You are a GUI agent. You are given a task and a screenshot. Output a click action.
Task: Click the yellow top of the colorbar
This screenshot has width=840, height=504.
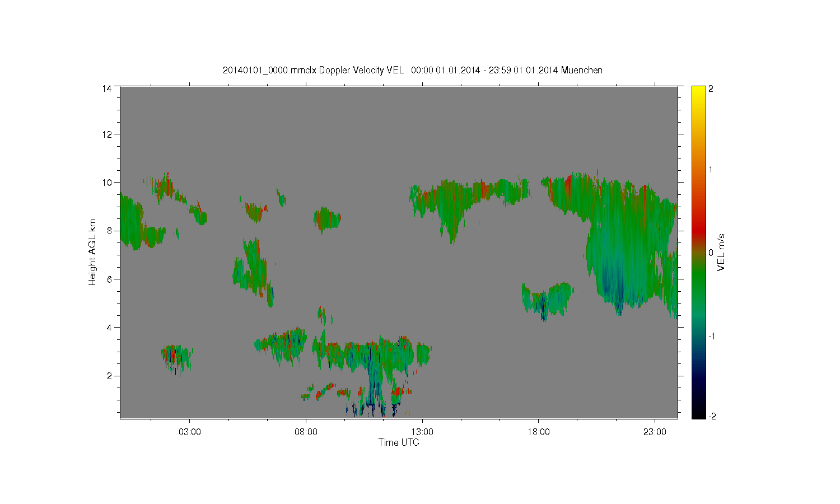point(698,92)
